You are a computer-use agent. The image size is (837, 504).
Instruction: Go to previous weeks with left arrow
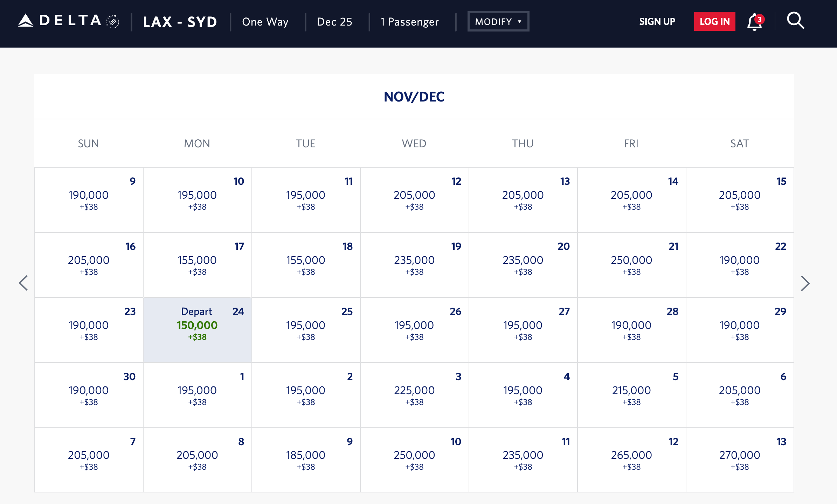coord(23,283)
